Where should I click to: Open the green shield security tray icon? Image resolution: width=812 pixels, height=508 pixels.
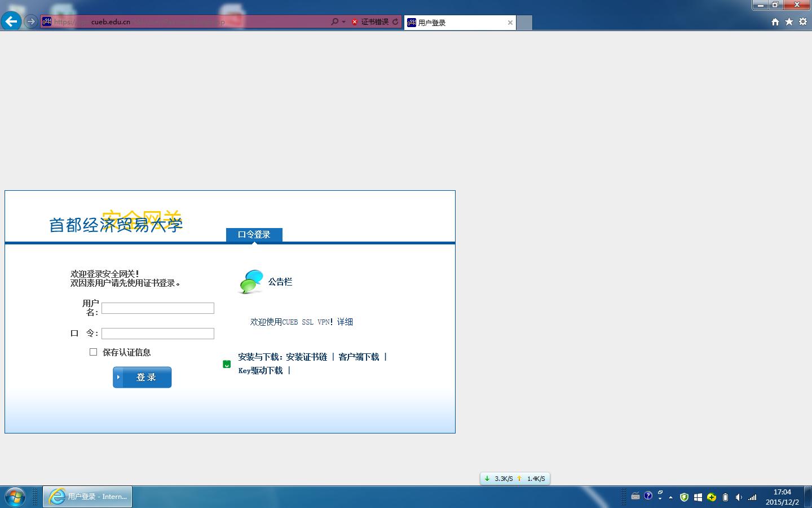click(x=684, y=497)
